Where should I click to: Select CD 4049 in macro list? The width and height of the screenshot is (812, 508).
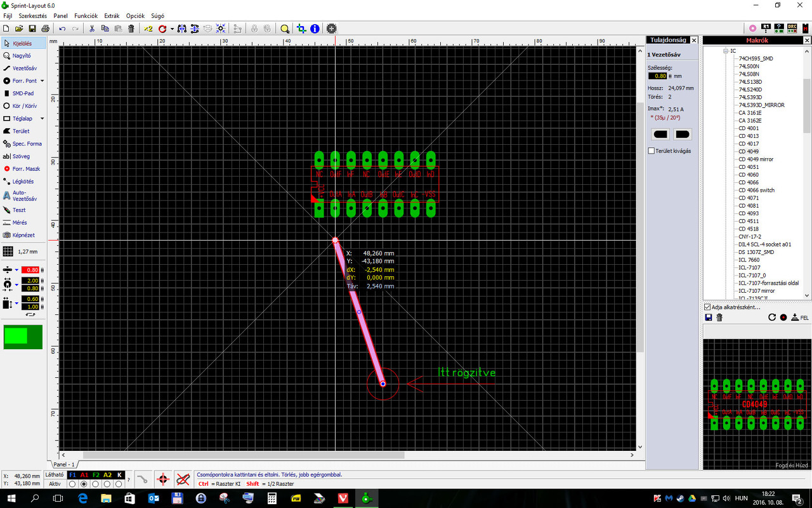pos(749,151)
